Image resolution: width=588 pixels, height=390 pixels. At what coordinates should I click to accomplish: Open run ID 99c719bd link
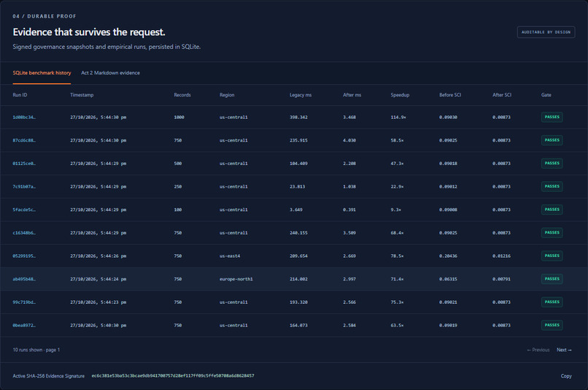click(x=24, y=302)
